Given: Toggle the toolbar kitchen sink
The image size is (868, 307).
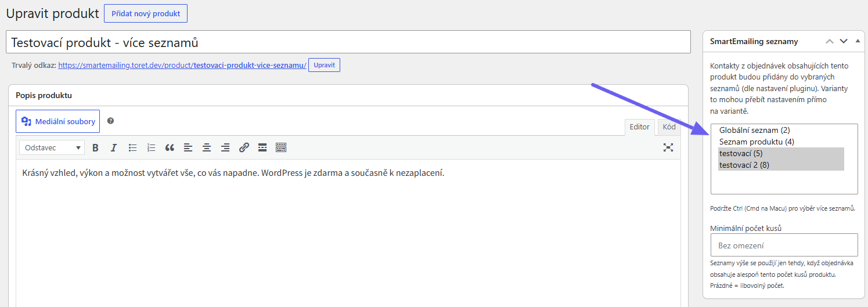Looking at the screenshot, I should 281,148.
